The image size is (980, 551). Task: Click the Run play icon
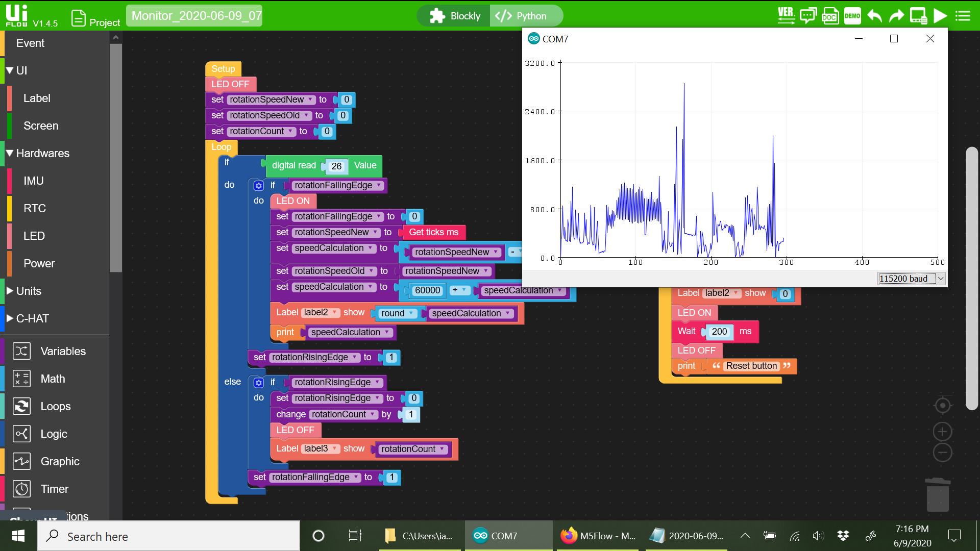click(940, 16)
